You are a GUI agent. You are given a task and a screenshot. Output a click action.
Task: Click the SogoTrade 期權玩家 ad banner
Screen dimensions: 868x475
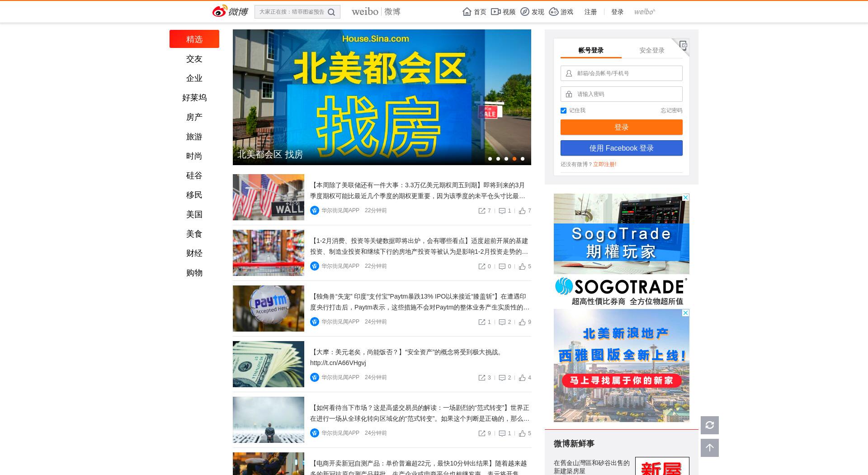622,251
